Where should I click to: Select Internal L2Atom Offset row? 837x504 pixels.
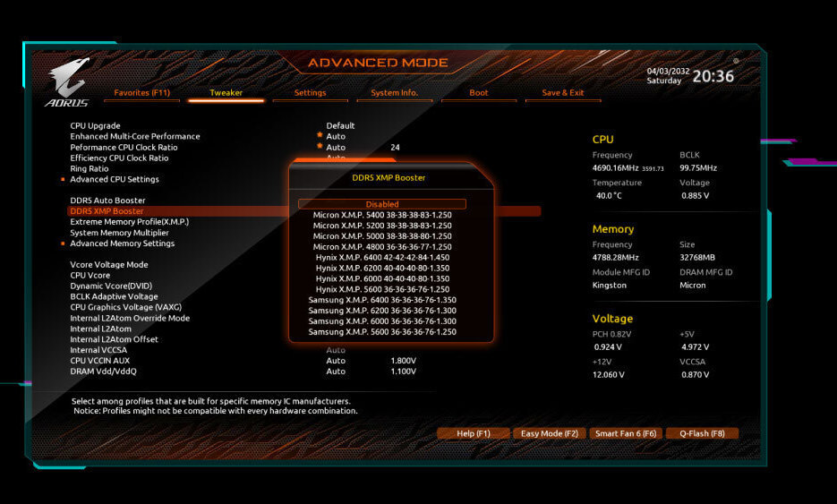coord(114,339)
